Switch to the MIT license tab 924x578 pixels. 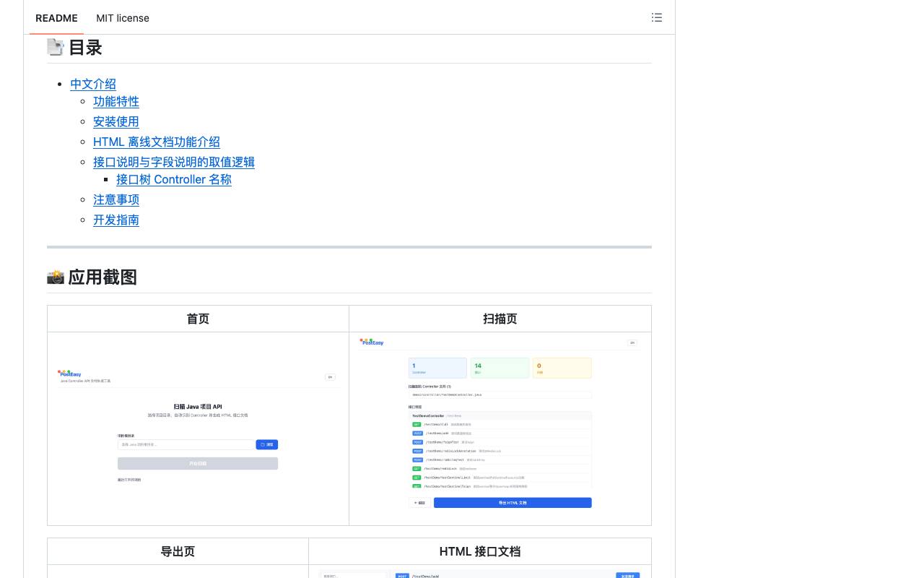123,18
